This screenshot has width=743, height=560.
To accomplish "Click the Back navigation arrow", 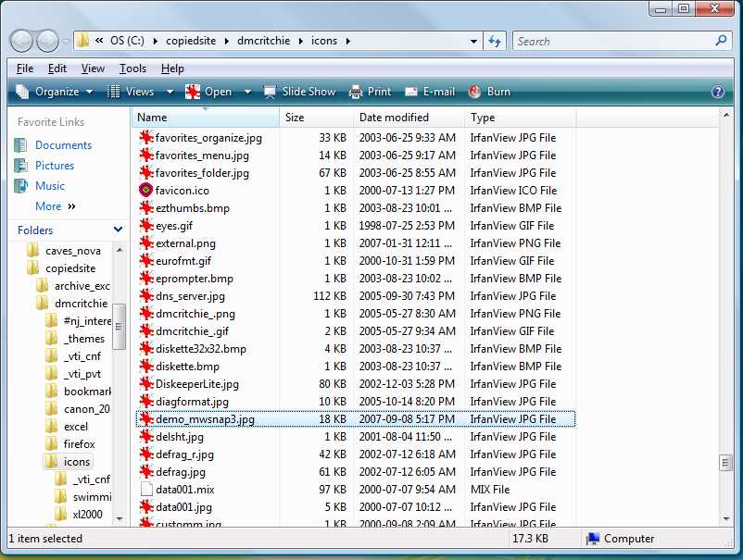I will pyautogui.click(x=22, y=41).
